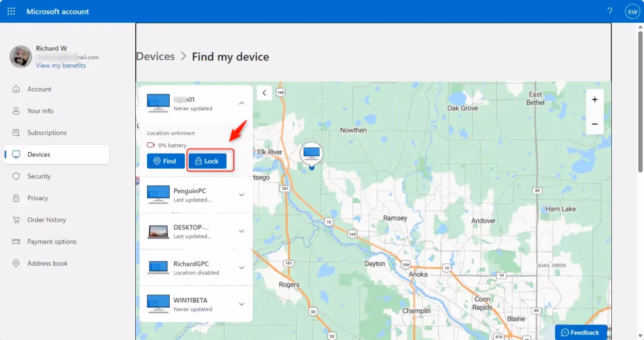Viewport: 644px width, 340px height.
Task: Zoom in the map with plus
Action: coord(594,99)
